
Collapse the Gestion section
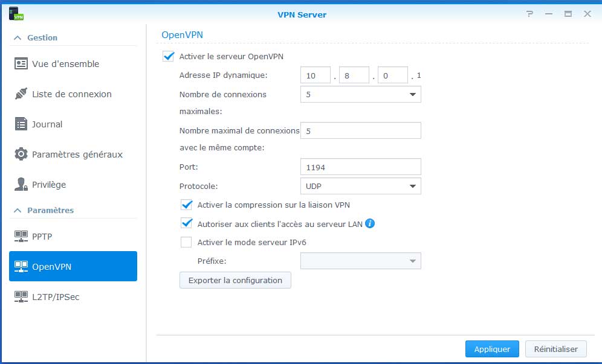(x=18, y=37)
